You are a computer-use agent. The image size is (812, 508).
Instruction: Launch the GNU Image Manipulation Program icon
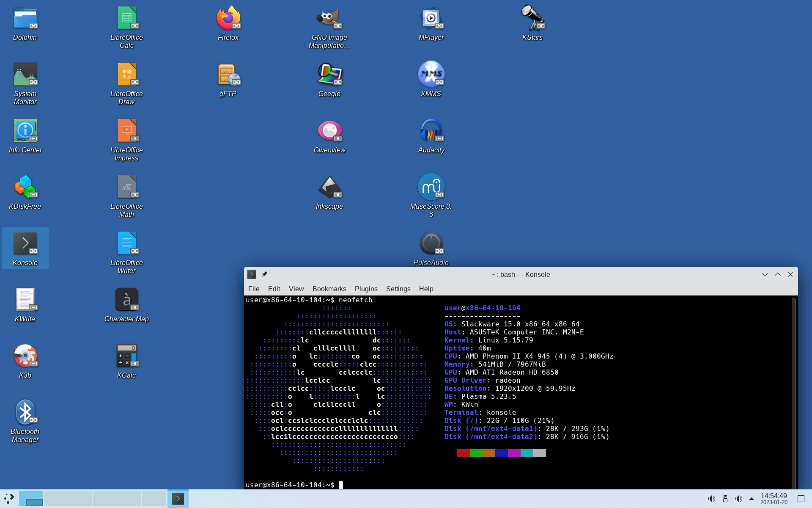coord(329,18)
